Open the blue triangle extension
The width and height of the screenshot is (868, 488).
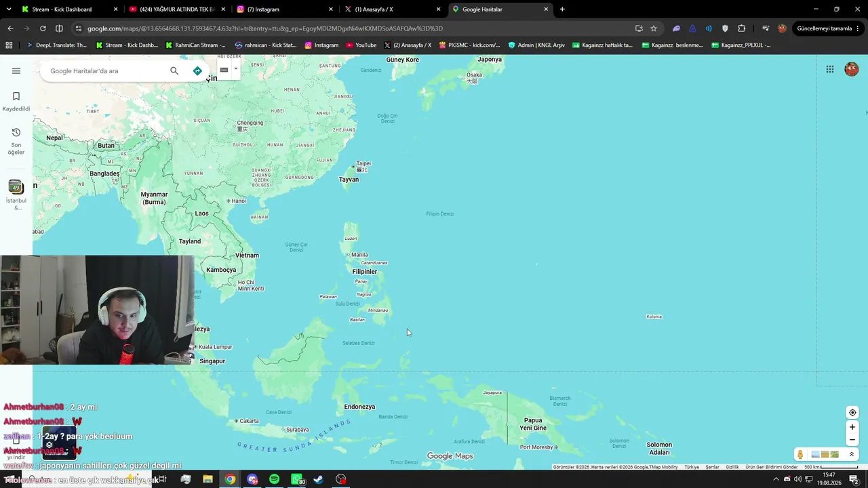692,28
